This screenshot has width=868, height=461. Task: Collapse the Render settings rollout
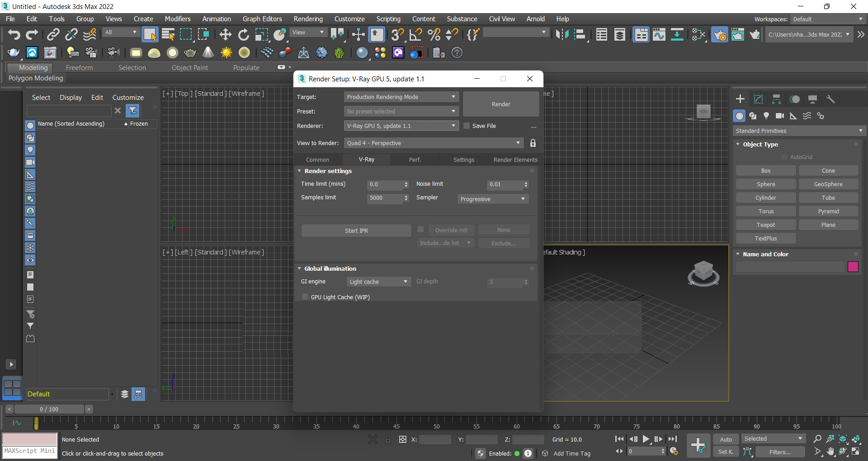pos(299,171)
